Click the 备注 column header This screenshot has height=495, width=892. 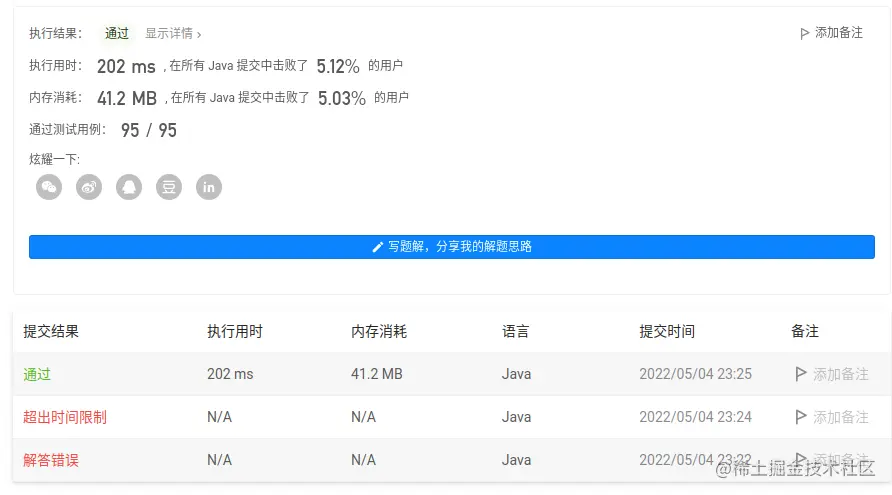[804, 331]
